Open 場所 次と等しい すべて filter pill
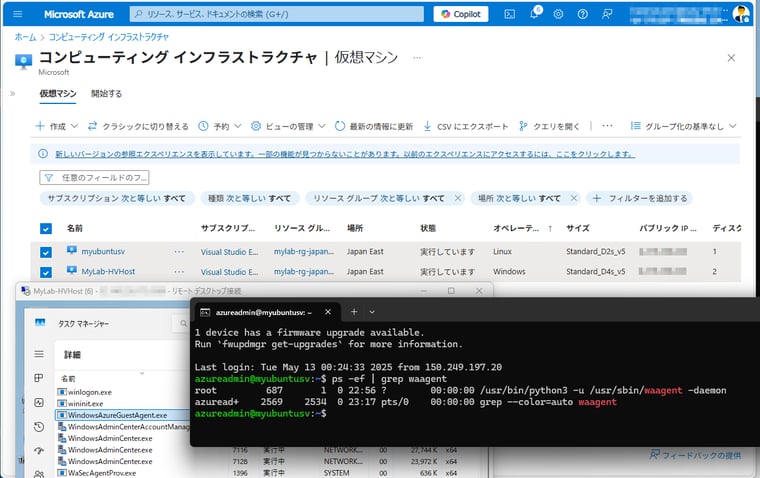The width and height of the screenshot is (760, 478). [x=519, y=198]
